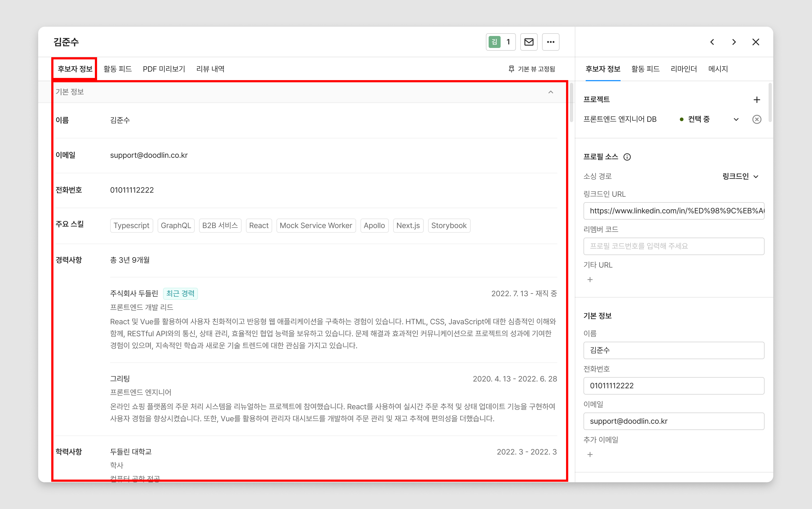Click the 리멤버 코드 input field
Screen dimensions: 812x509
(x=673, y=246)
